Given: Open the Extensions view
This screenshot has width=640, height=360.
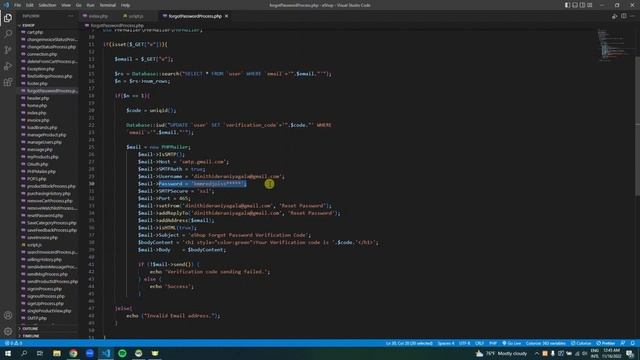Looking at the screenshot, I should 8,82.
